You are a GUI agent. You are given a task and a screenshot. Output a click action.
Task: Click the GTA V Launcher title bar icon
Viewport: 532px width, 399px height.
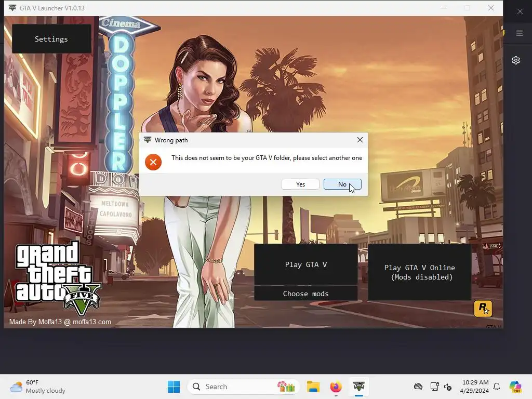(12, 8)
